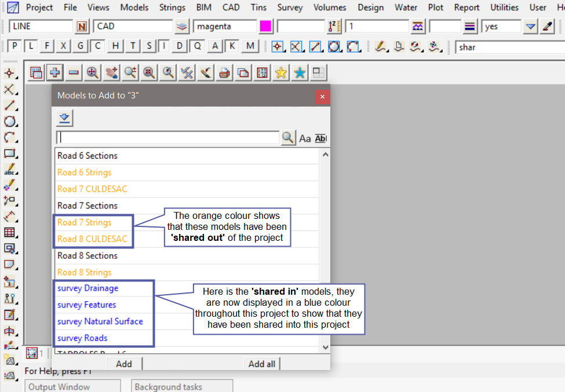This screenshot has height=392, width=565.
Task: Click the layers icon beside the CAD field
Action: [x=183, y=27]
